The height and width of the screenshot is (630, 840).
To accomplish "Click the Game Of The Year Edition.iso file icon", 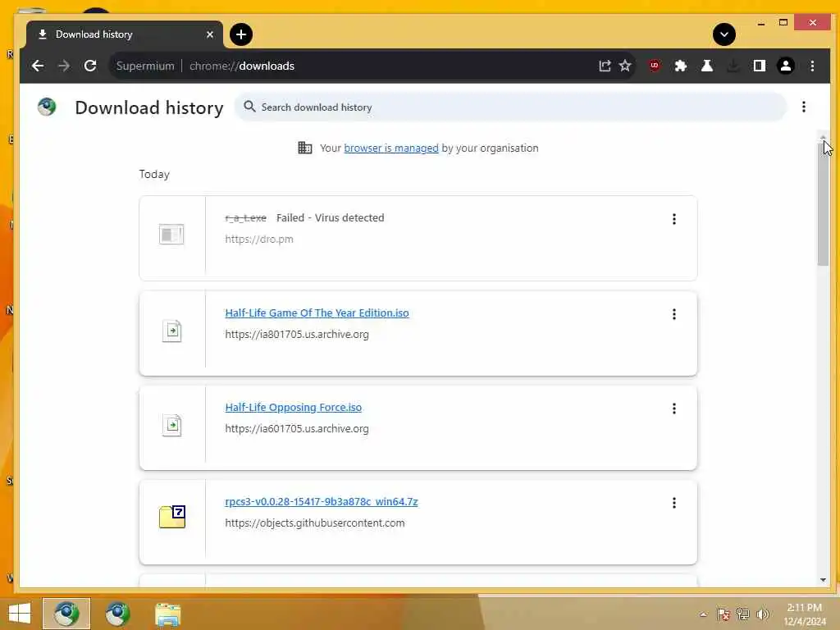I will tap(171, 331).
